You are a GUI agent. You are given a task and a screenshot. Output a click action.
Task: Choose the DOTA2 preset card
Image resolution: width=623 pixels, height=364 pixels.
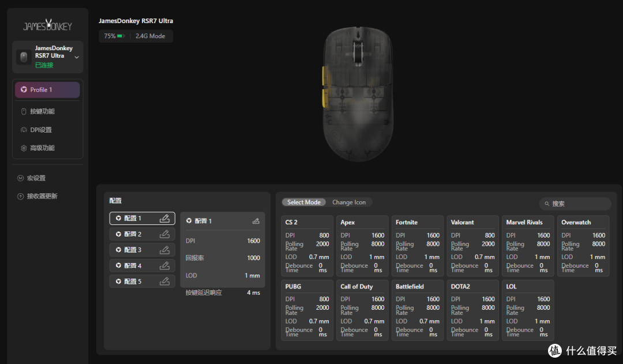pos(473,310)
